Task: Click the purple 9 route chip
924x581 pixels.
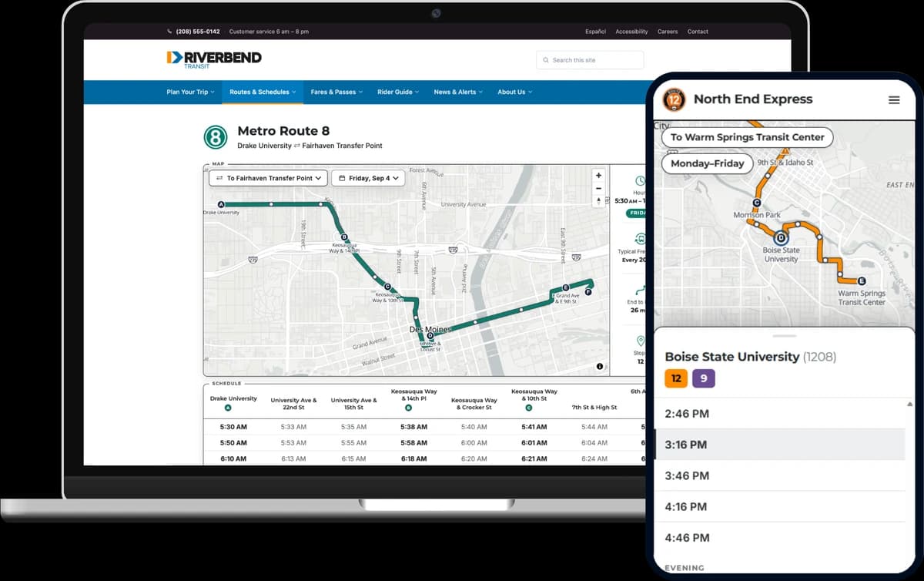Action: coord(703,378)
